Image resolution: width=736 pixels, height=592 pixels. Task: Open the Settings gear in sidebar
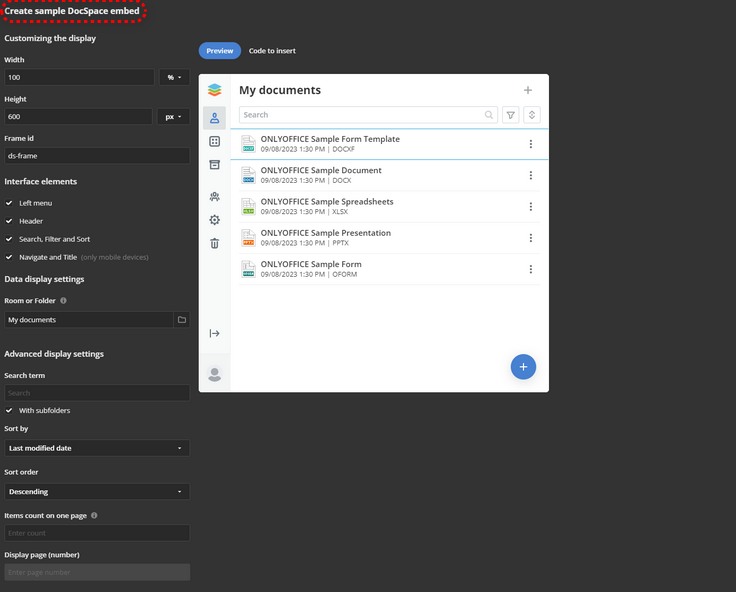214,220
